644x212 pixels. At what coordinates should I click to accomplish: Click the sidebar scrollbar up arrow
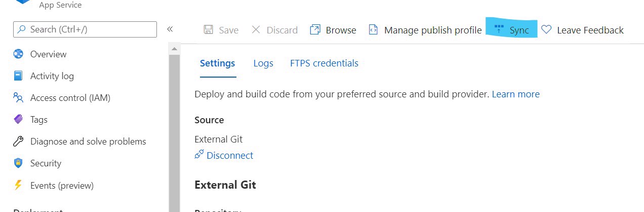point(174,49)
